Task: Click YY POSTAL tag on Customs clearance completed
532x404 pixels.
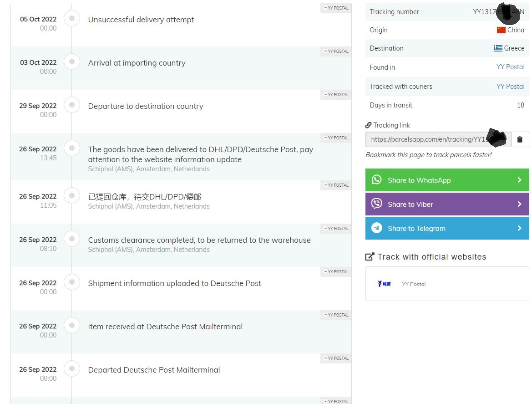Action: pyautogui.click(x=336, y=229)
